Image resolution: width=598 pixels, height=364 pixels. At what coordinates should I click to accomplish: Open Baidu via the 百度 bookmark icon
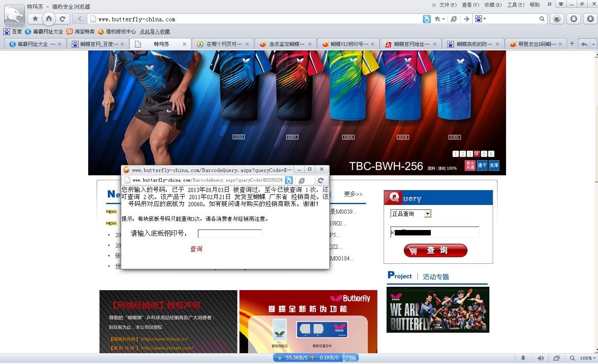pyautogui.click(x=7, y=32)
